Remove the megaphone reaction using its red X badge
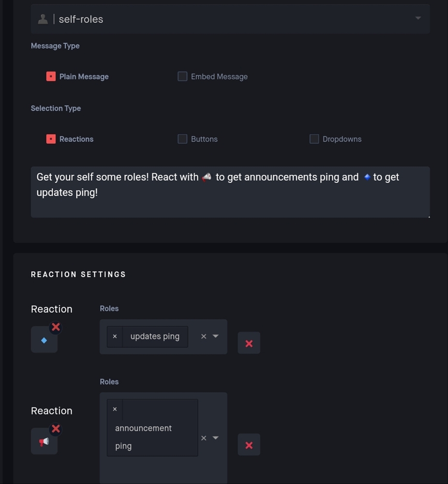Screen dimensions: 448x484 click(55, 429)
